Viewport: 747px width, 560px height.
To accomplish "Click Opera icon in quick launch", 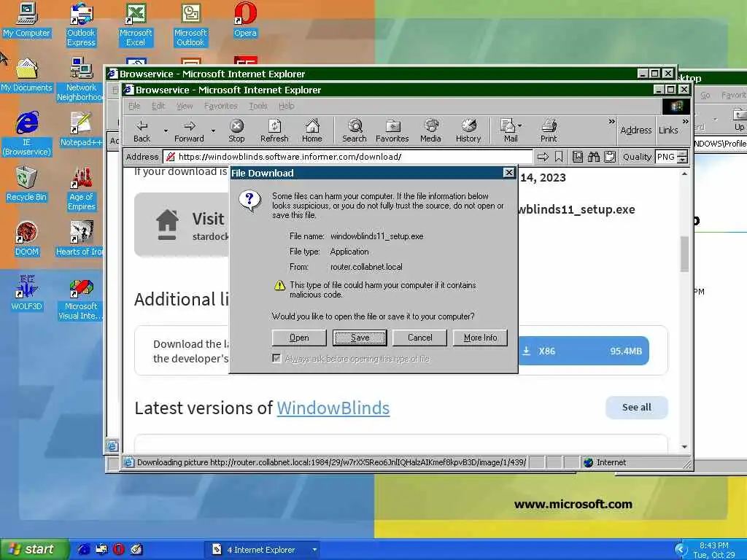I will tap(119, 549).
